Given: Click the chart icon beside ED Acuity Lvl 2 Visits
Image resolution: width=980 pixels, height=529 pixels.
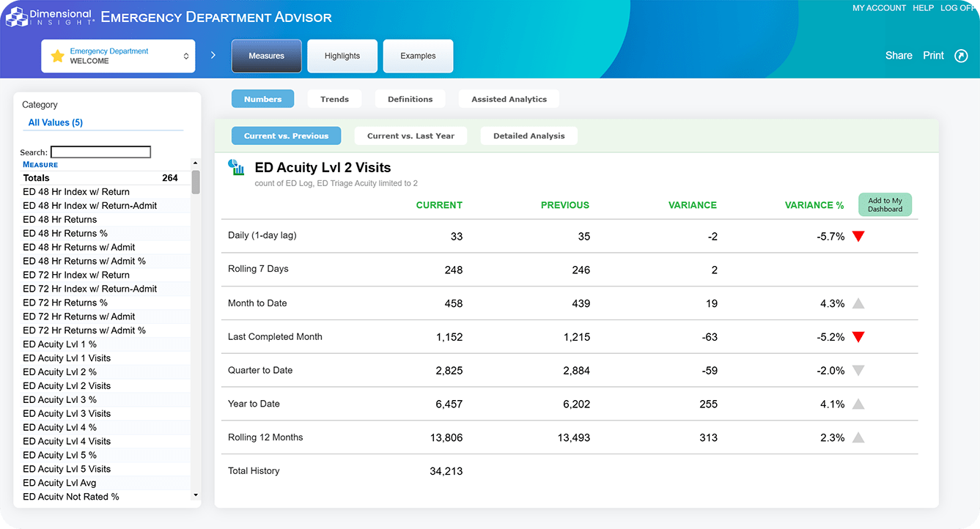Looking at the screenshot, I should click(x=236, y=168).
